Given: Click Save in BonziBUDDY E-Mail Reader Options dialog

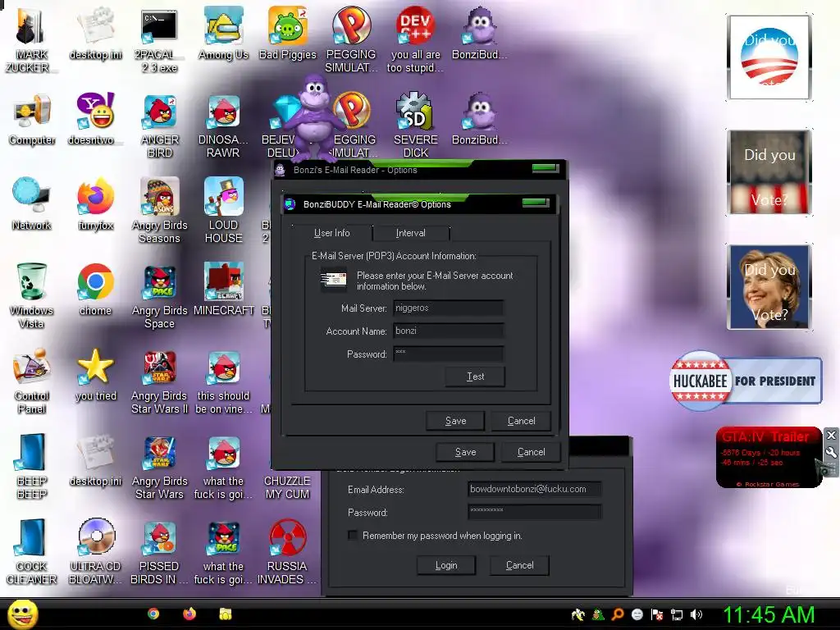Looking at the screenshot, I should click(x=455, y=421).
